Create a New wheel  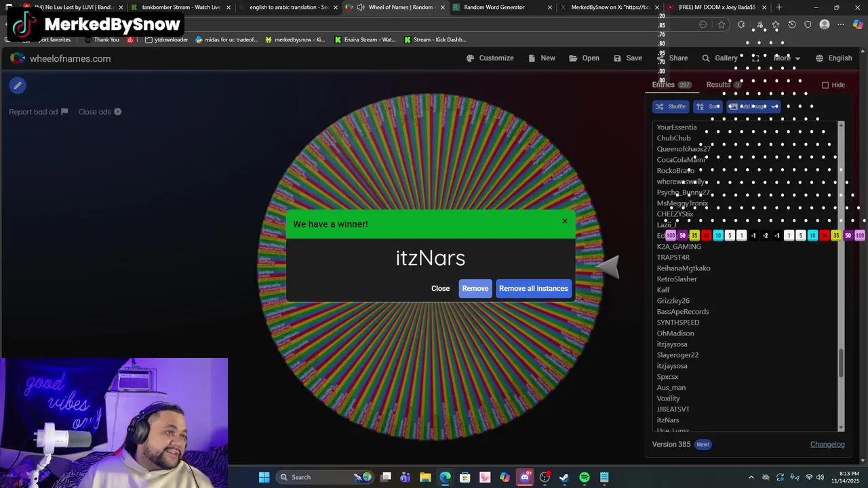tap(541, 58)
